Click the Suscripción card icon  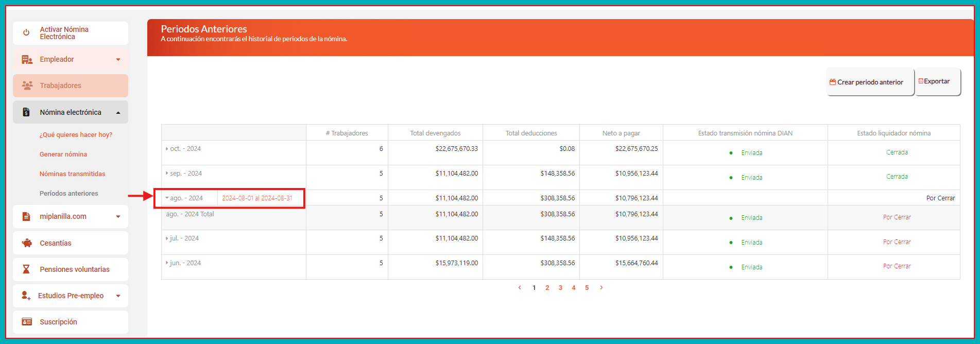[x=27, y=322]
